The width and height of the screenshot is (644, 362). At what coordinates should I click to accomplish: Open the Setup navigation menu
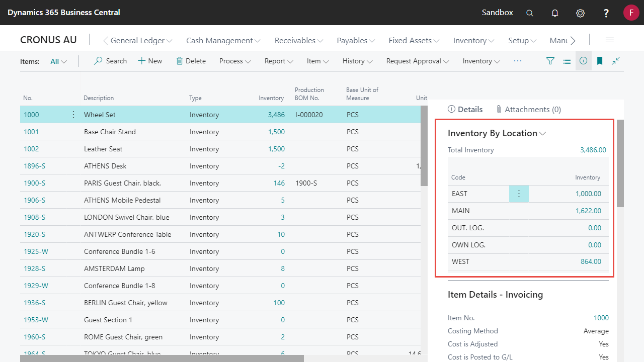(x=522, y=41)
